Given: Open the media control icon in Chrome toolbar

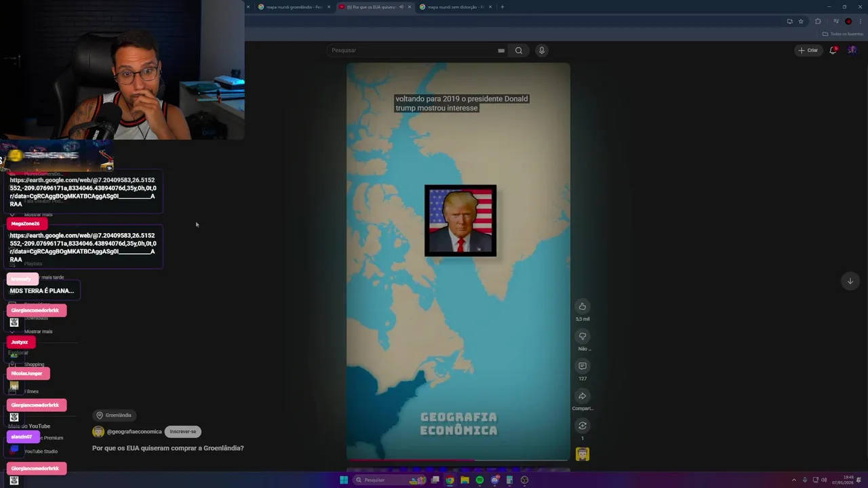Looking at the screenshot, I should [x=835, y=21].
